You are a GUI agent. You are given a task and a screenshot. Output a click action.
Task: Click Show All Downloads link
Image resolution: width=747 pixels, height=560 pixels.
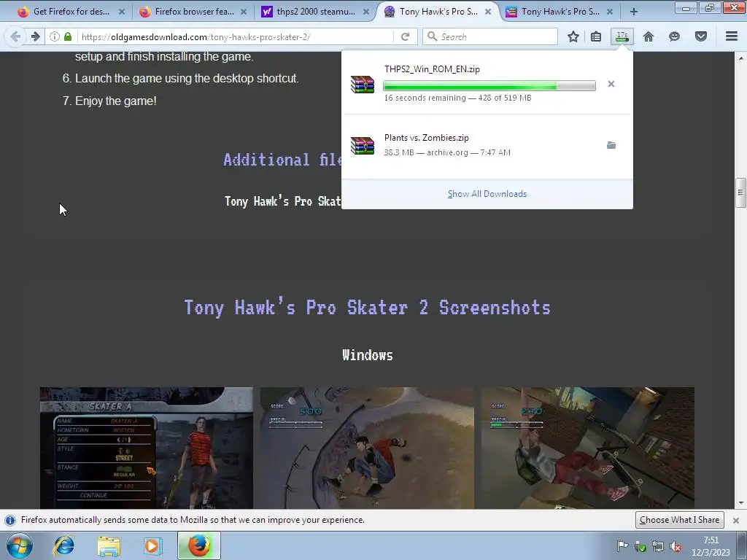tap(487, 194)
